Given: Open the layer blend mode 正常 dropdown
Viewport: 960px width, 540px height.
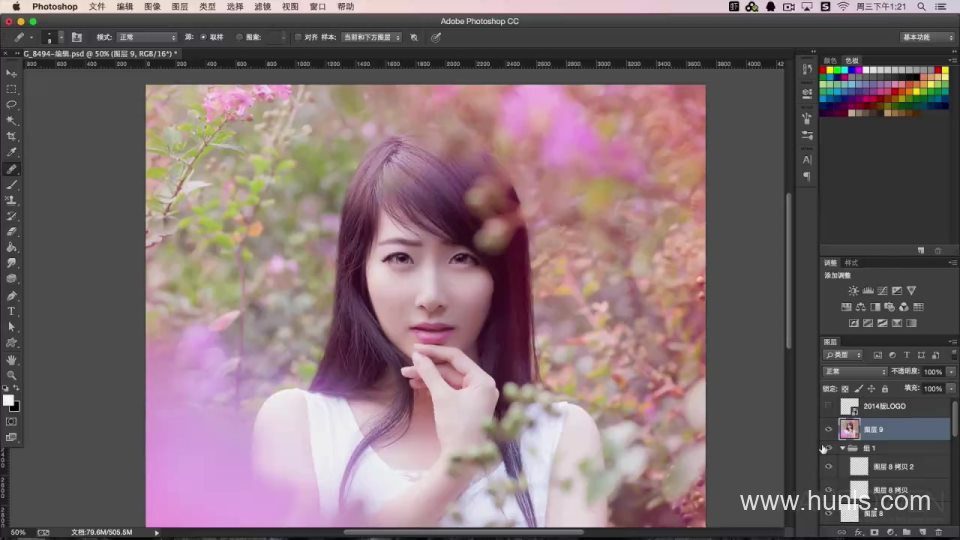Looking at the screenshot, I should [x=855, y=372].
